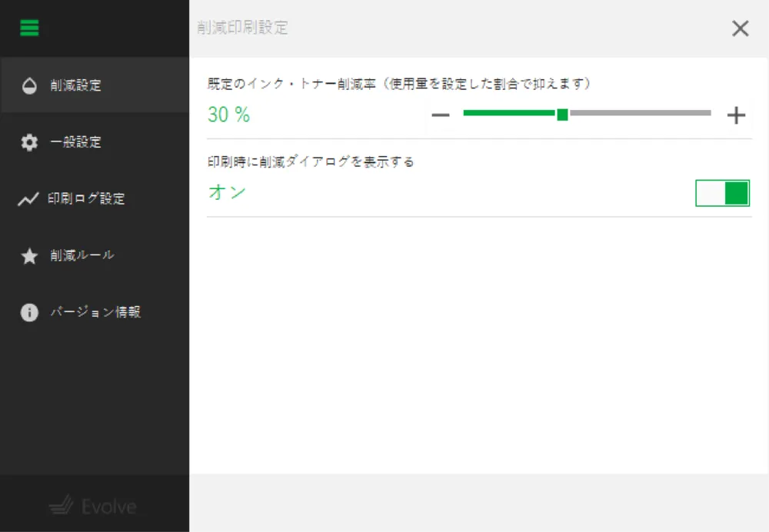Click the chart line icon beside 印刷ログ設定
Viewport: 769px width, 532px height.
28,199
